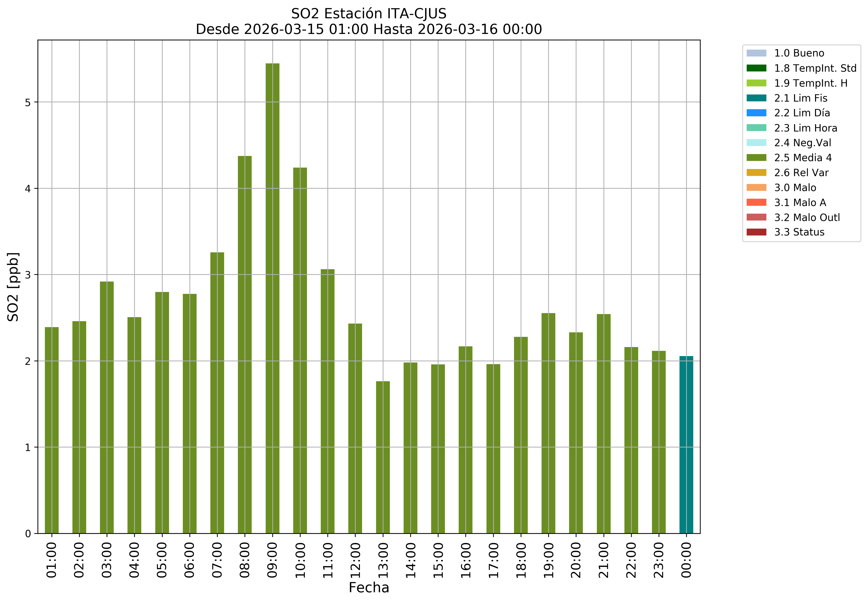The height and width of the screenshot is (602, 868).
Task: Click the 1.0 Bueno legend color swatch
Action: click(756, 53)
